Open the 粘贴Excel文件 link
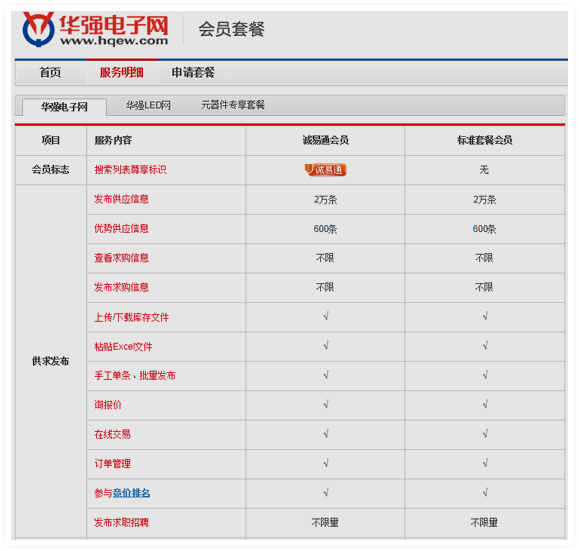579x551 pixels. pos(123,346)
